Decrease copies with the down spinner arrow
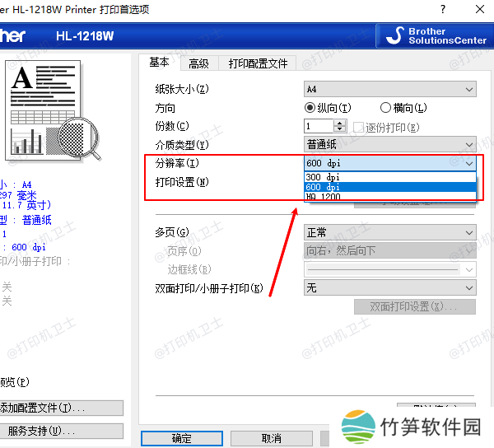The height and width of the screenshot is (448, 494). click(339, 130)
